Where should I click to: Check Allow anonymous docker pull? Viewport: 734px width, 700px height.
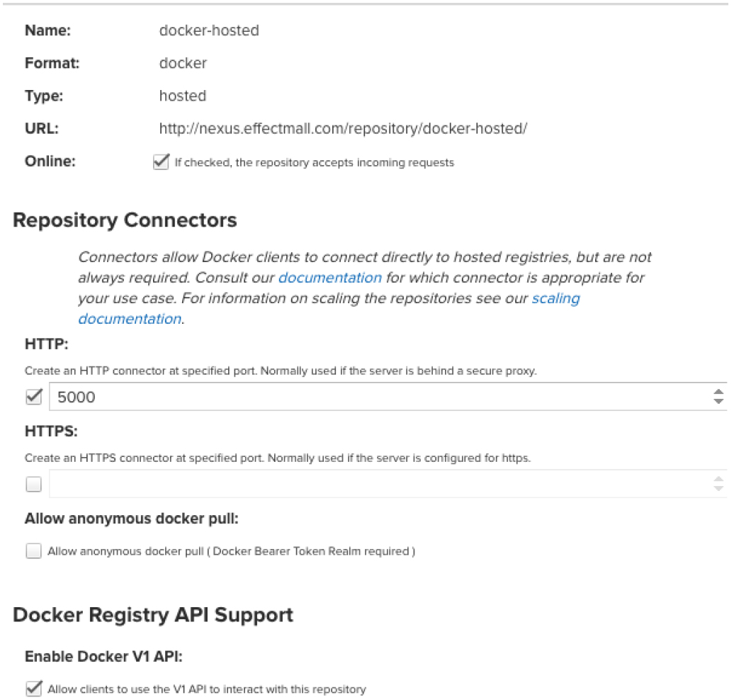[34, 551]
